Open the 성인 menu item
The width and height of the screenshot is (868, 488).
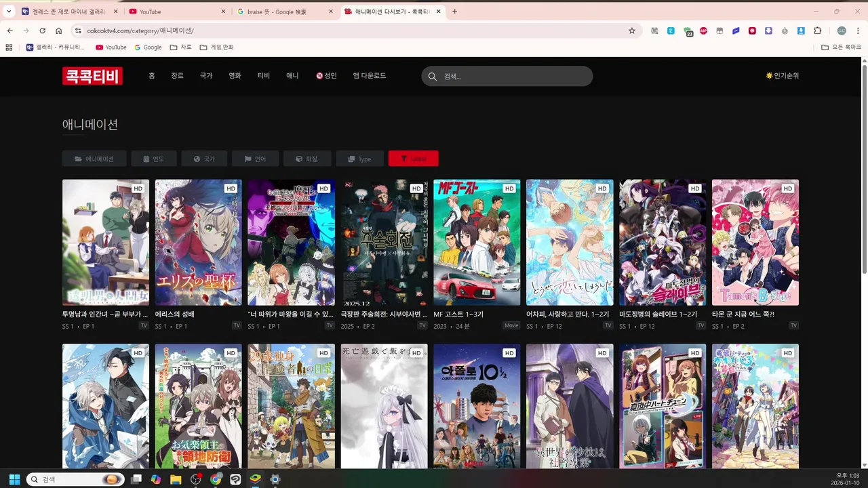click(x=326, y=76)
